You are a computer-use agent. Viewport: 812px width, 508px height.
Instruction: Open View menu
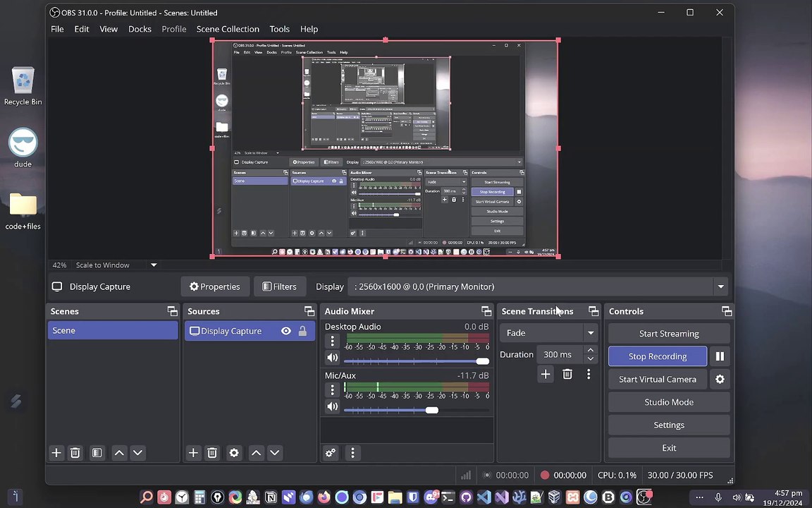pyautogui.click(x=109, y=29)
